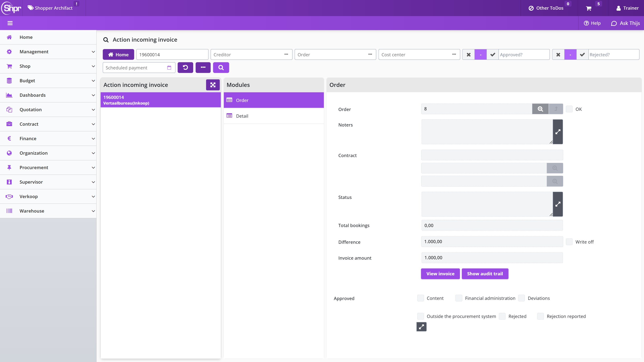Screen dimensions: 644x362
Task: Expand the Shop sidebar menu
Action: coord(48,66)
